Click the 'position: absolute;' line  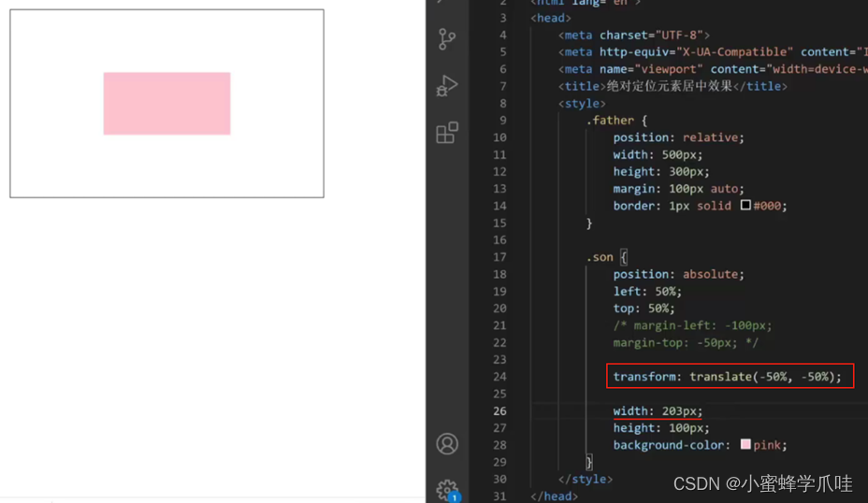pyautogui.click(x=678, y=275)
